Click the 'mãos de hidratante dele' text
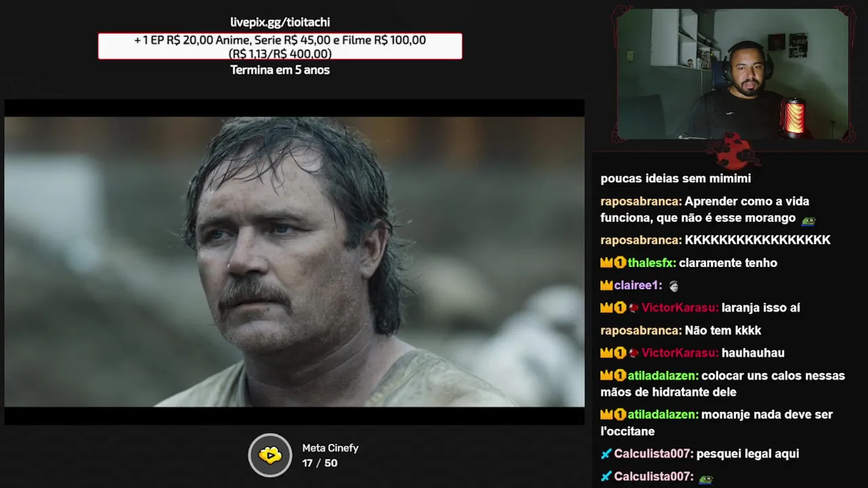868x488 pixels. (x=668, y=392)
